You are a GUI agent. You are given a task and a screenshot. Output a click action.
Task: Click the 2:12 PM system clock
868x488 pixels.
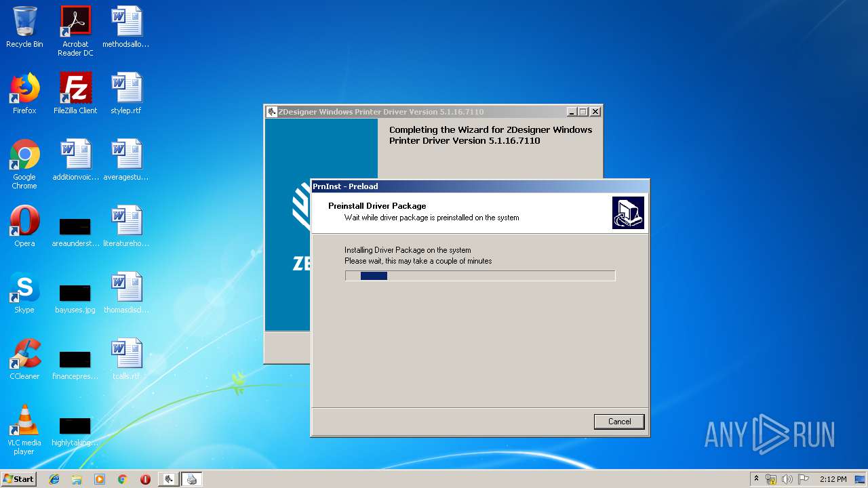(833, 479)
